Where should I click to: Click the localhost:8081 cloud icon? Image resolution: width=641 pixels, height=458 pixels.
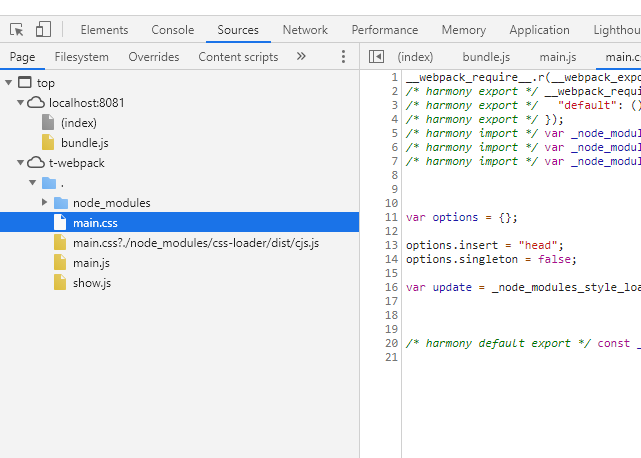(36, 103)
